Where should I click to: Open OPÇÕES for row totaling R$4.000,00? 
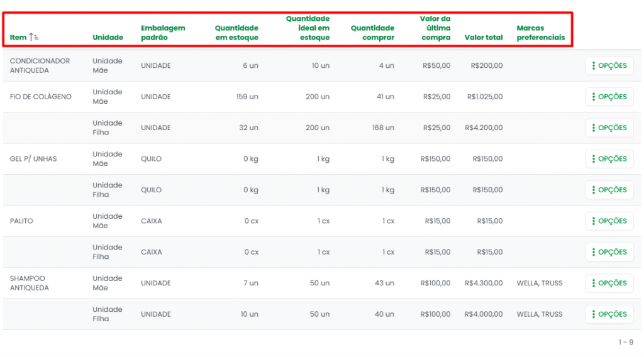[609, 314]
